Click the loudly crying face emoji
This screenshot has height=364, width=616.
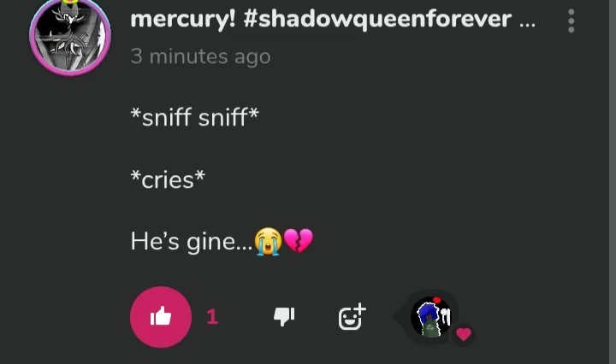pyautogui.click(x=268, y=241)
